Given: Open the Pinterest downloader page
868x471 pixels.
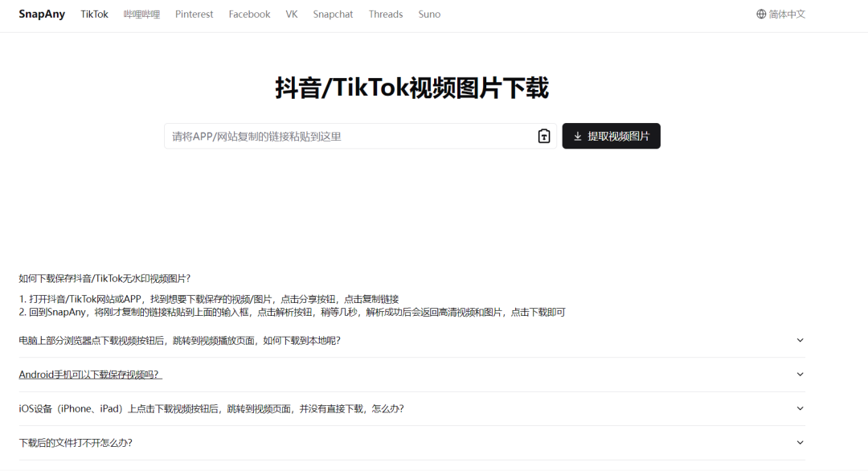Looking at the screenshot, I should [194, 14].
